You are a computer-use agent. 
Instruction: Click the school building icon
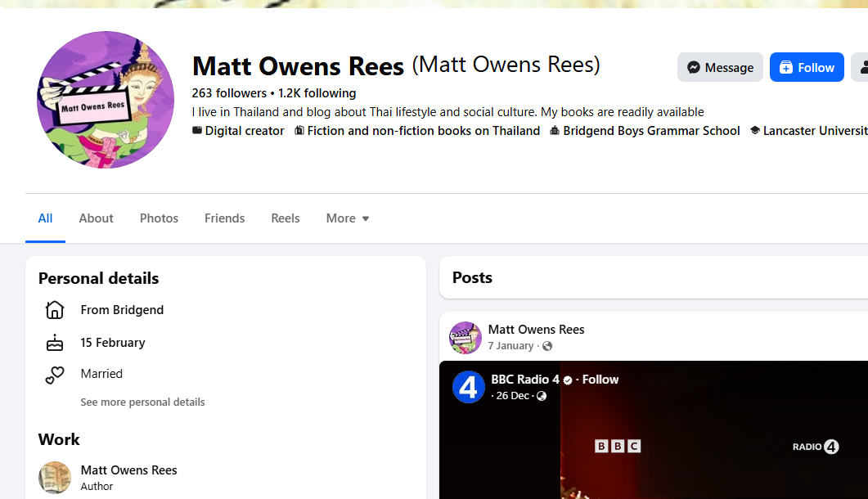[x=554, y=131]
